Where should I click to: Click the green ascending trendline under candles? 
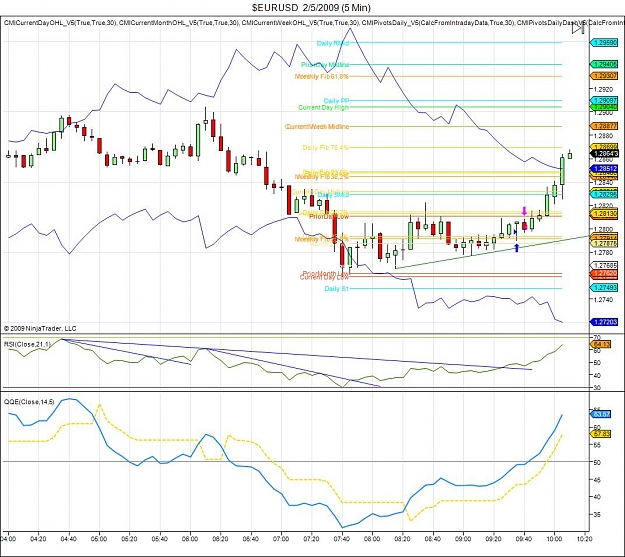tap(492, 252)
